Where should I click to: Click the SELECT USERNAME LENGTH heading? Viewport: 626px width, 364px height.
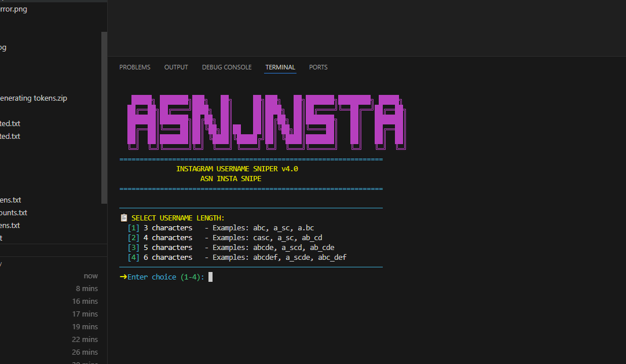tap(178, 218)
